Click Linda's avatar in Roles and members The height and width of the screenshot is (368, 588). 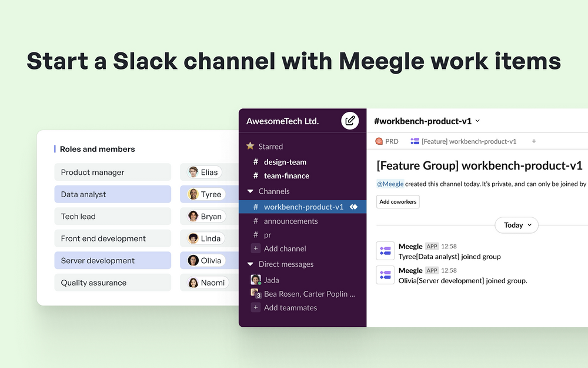click(193, 238)
